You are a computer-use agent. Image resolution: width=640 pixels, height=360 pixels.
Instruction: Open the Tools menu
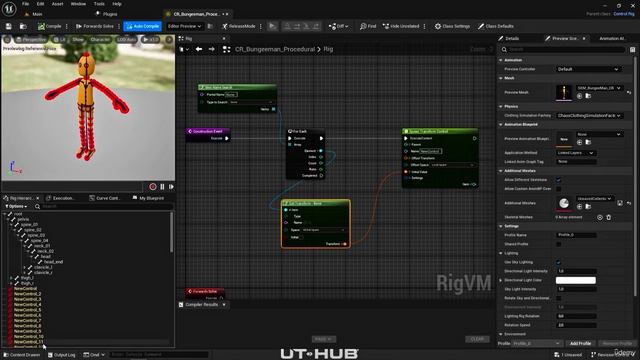pyautogui.click(x=99, y=4)
